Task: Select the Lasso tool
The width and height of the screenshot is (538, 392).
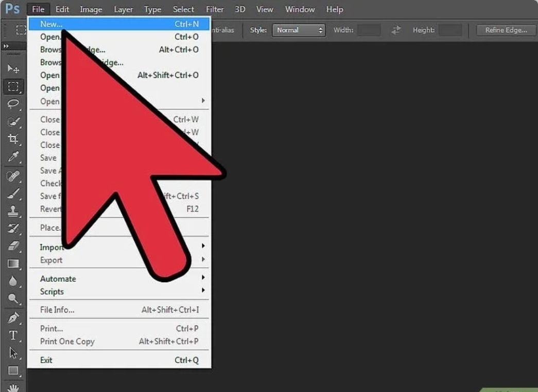Action: 13,104
